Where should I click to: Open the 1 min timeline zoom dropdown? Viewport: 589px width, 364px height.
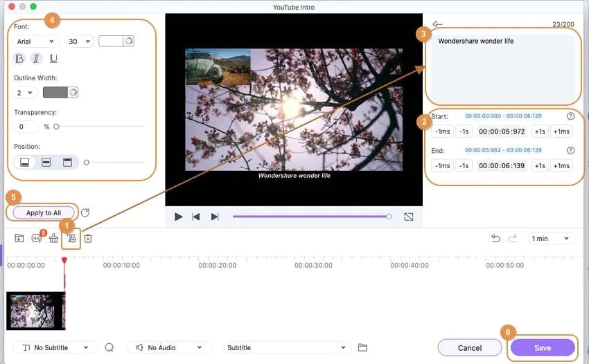(x=551, y=238)
